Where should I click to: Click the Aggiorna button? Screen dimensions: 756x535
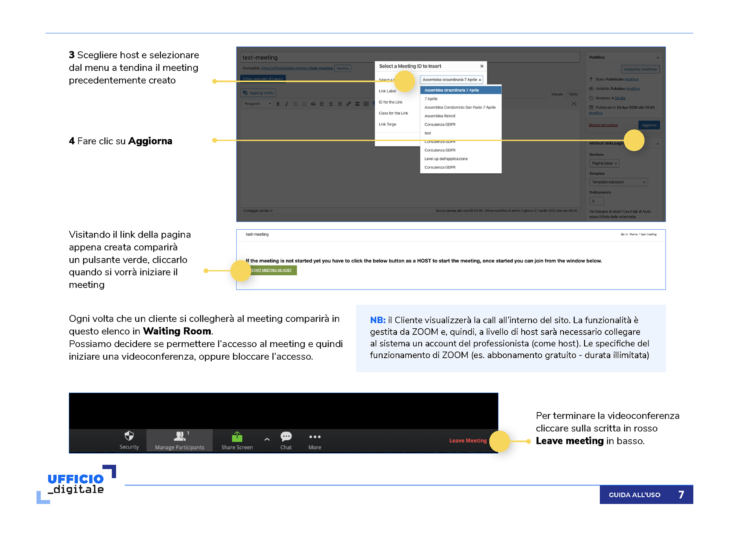tap(649, 125)
